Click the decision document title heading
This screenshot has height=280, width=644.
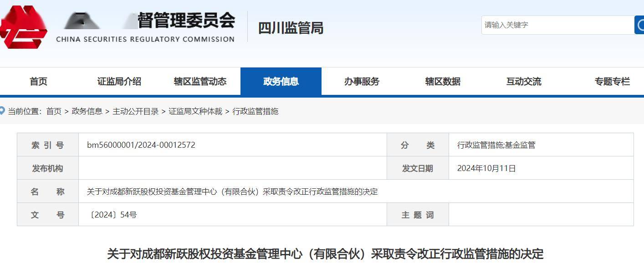(x=322, y=255)
